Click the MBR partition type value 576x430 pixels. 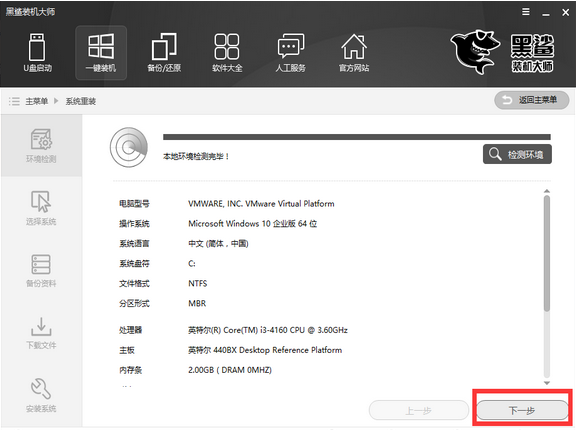(197, 303)
